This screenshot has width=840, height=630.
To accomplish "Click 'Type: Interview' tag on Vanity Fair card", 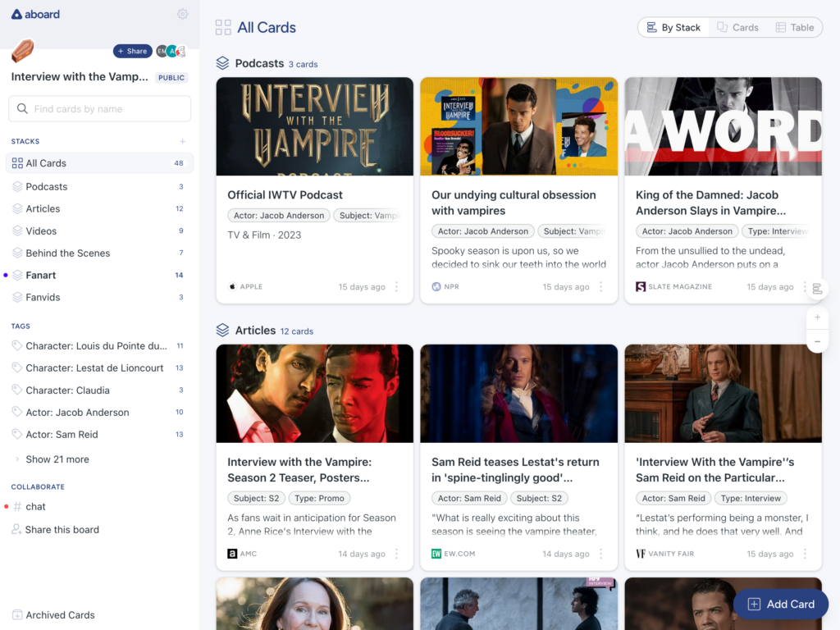I will pyautogui.click(x=751, y=498).
